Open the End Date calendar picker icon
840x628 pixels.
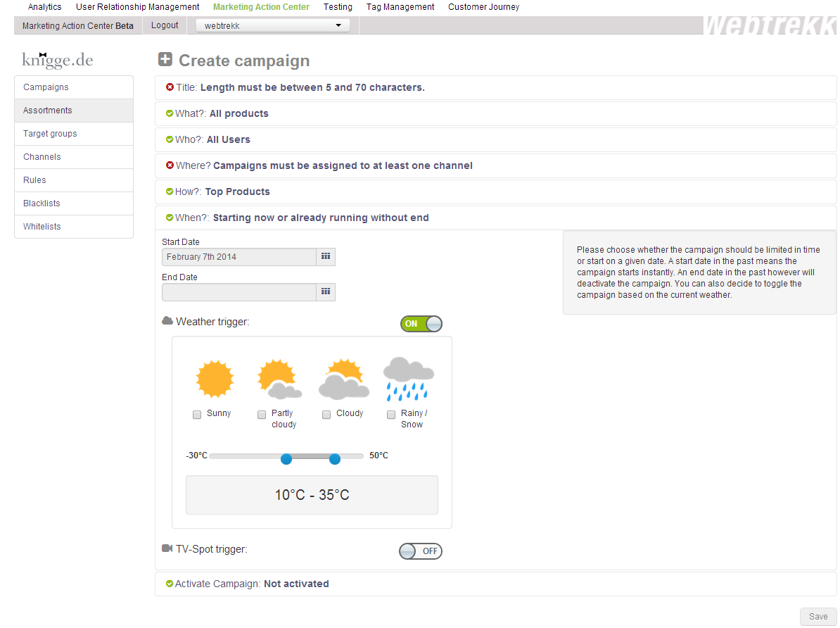[326, 292]
